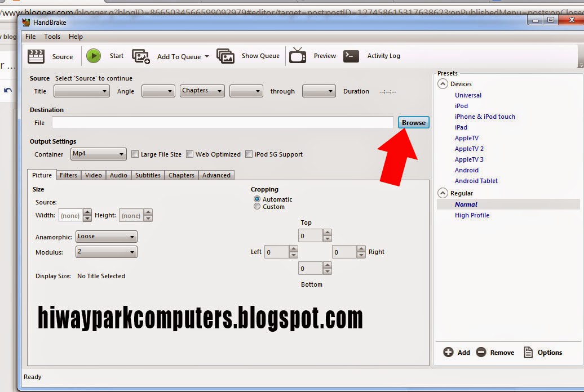584x392 pixels.
Task: Click the undo arrow in browser window
Action: click(x=8, y=90)
